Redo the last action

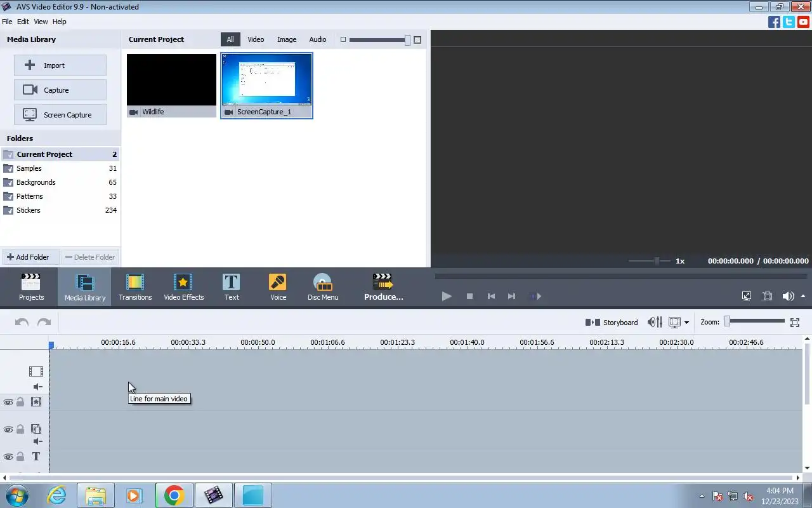click(44, 323)
